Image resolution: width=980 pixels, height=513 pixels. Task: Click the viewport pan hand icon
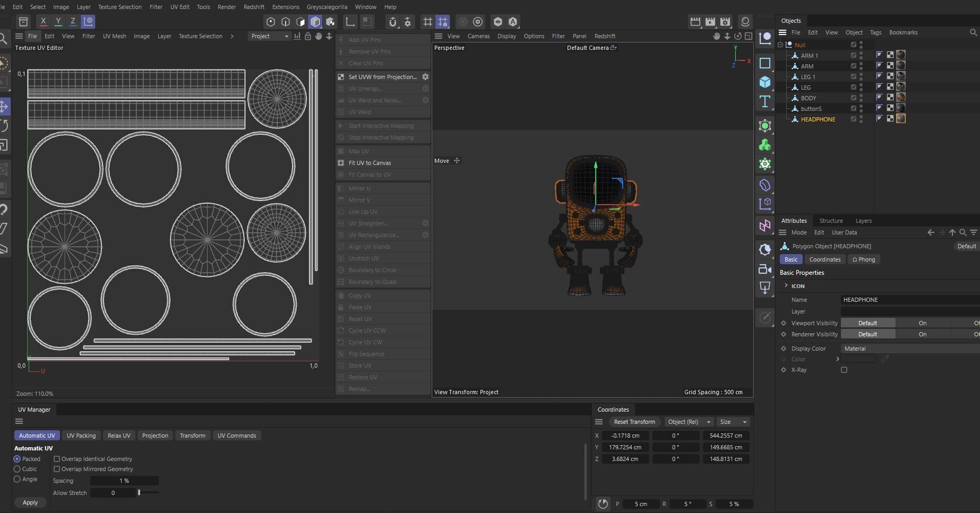coord(716,36)
